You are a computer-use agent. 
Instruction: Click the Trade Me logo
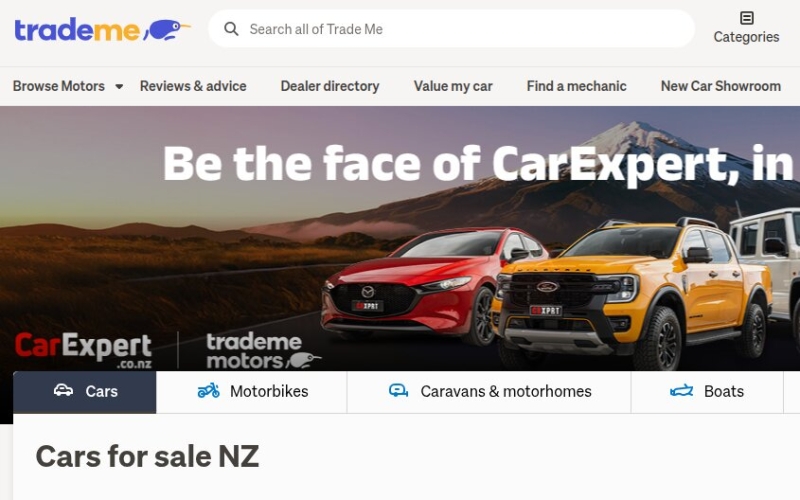[x=102, y=30]
